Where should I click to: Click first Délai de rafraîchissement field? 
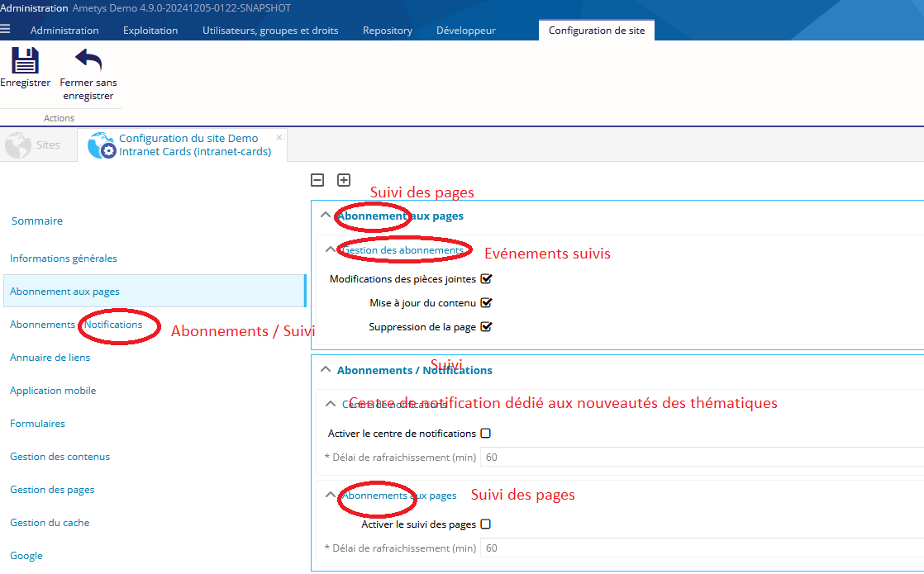coord(701,458)
